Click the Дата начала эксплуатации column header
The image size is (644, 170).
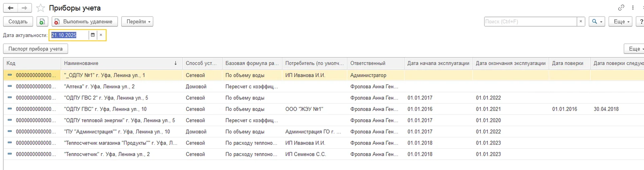(x=438, y=63)
